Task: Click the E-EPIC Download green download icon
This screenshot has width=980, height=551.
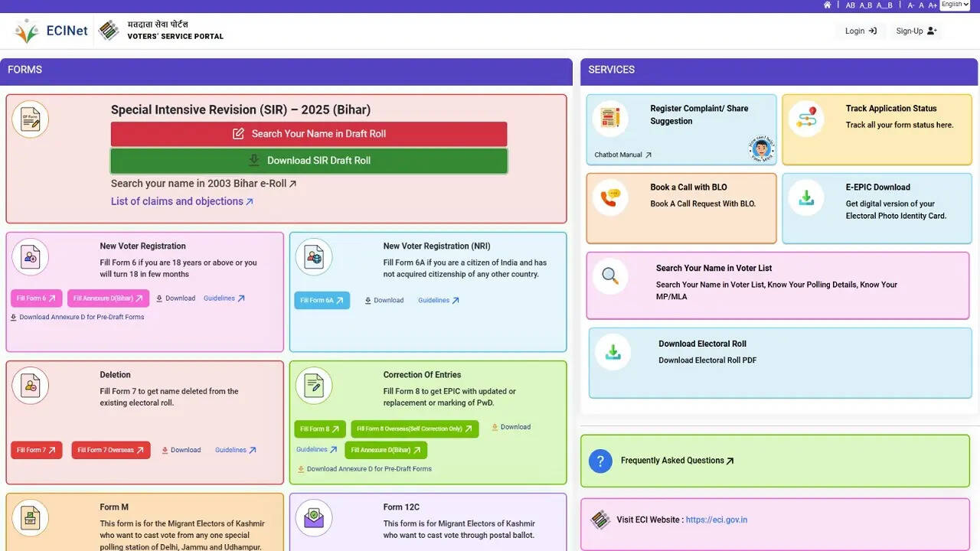Action: [x=806, y=197]
